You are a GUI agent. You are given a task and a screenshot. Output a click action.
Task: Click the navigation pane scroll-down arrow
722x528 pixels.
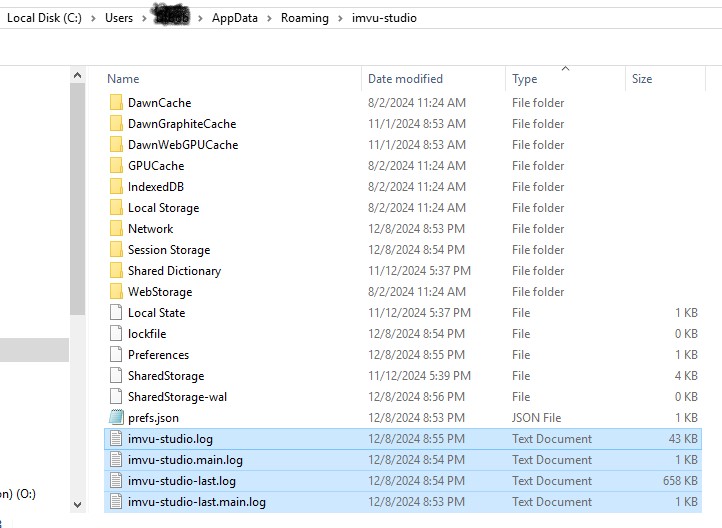[77, 505]
